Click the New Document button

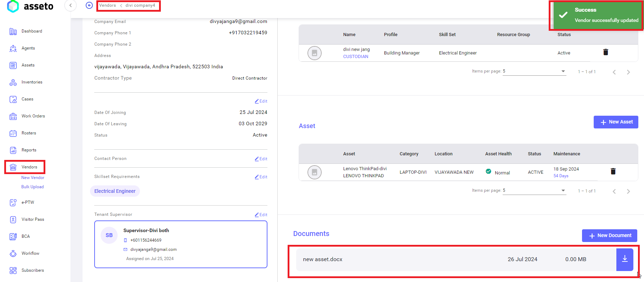coord(609,236)
